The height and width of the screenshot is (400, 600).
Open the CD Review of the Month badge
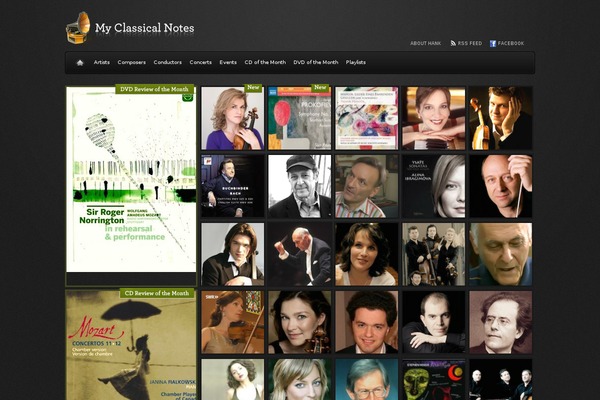tap(157, 293)
